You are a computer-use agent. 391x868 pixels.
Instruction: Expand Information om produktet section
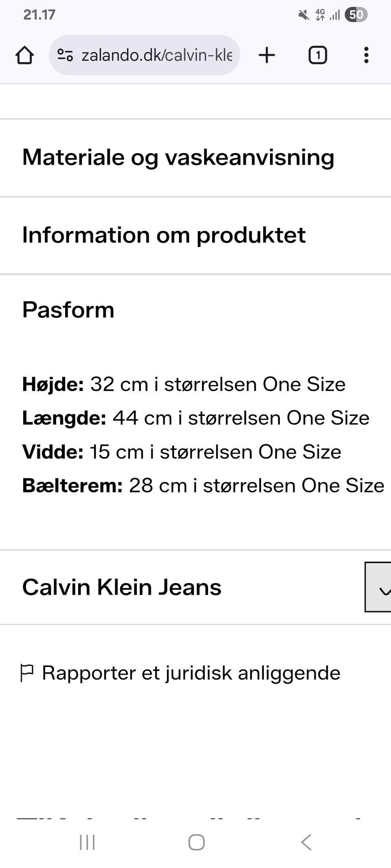(x=164, y=235)
